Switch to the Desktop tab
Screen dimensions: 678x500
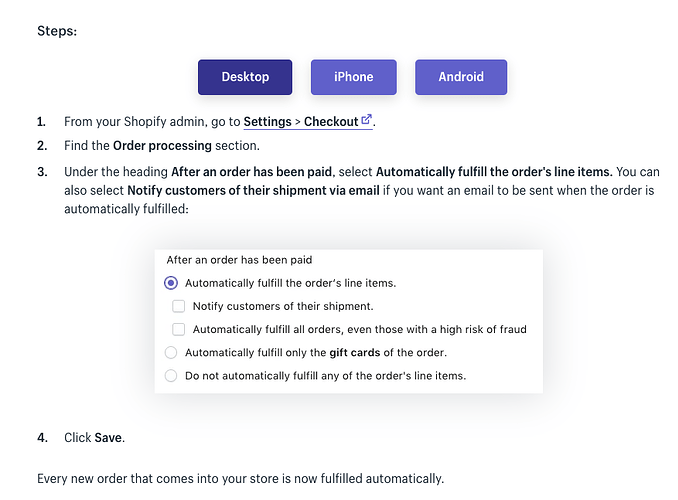tap(245, 77)
